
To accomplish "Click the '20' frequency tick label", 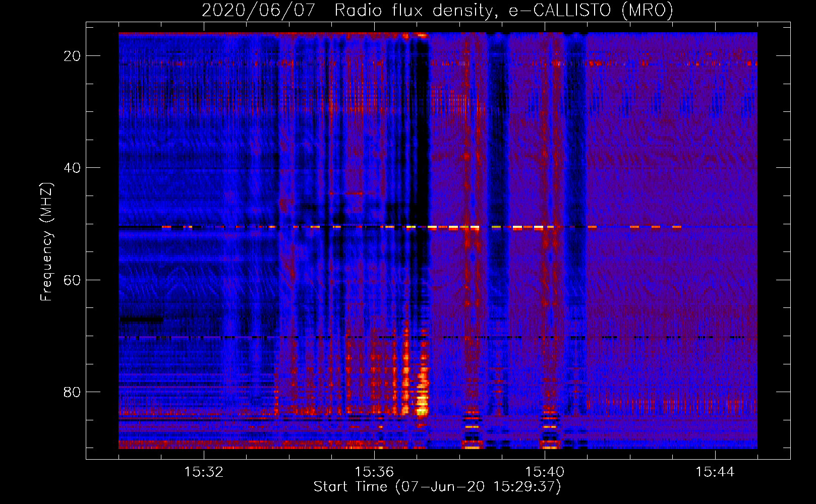I will point(72,56).
